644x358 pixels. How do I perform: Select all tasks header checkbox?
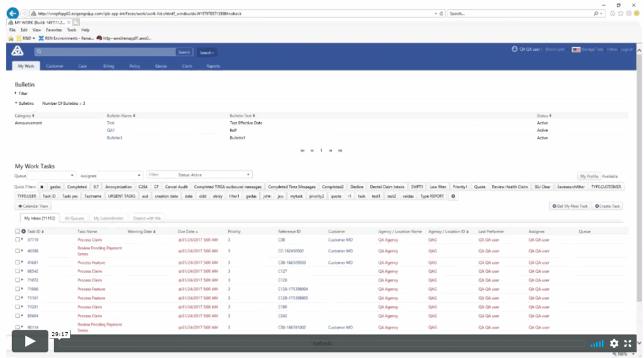tap(18, 231)
